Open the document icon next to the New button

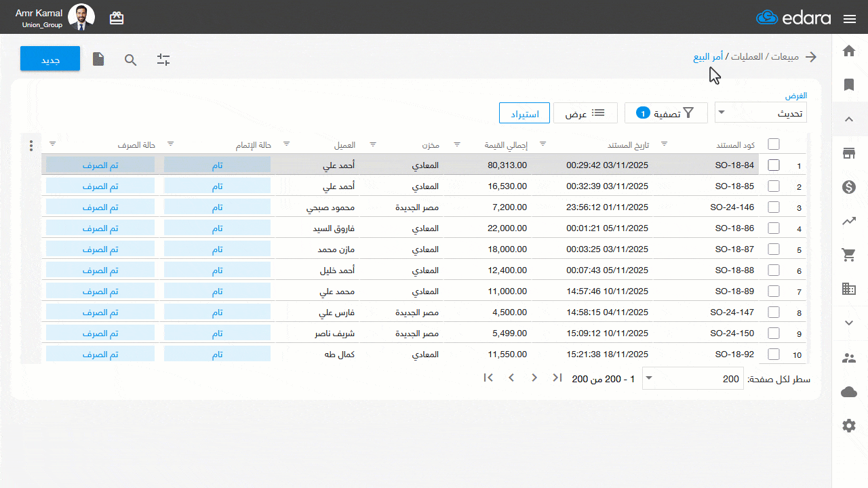(98, 60)
